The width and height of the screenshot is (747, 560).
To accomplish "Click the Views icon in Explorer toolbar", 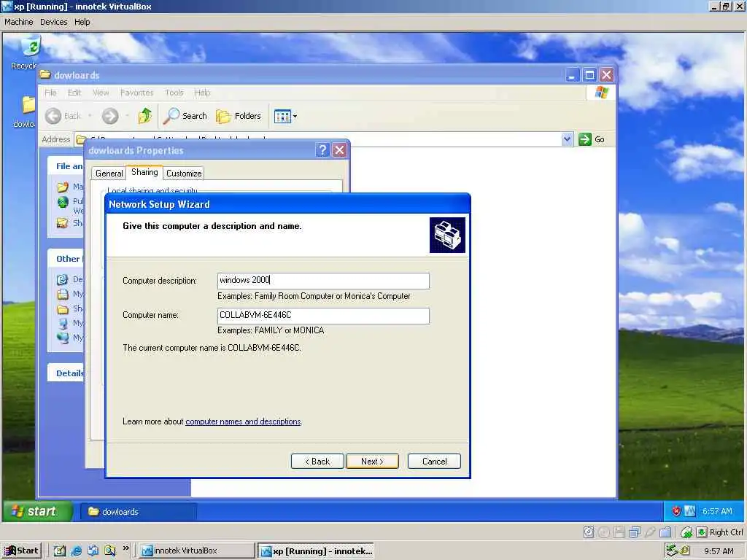I will coord(282,116).
